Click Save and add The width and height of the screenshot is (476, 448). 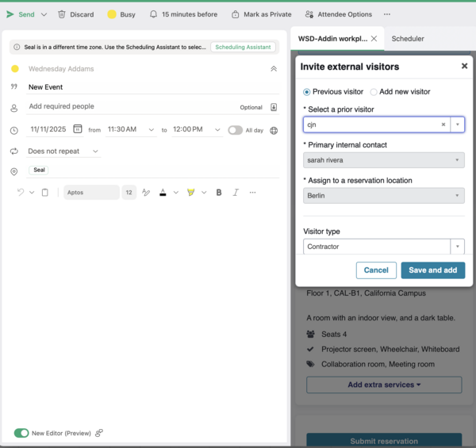pos(433,270)
